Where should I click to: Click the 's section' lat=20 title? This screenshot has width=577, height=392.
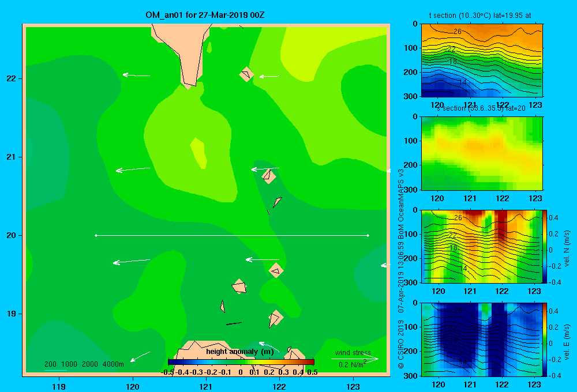pyautogui.click(x=481, y=108)
